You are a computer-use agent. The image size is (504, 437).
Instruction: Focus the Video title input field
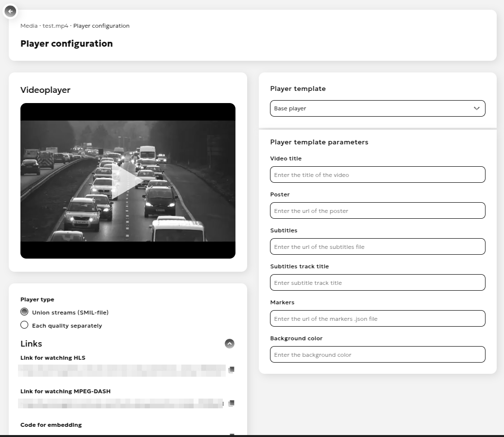pyautogui.click(x=377, y=175)
